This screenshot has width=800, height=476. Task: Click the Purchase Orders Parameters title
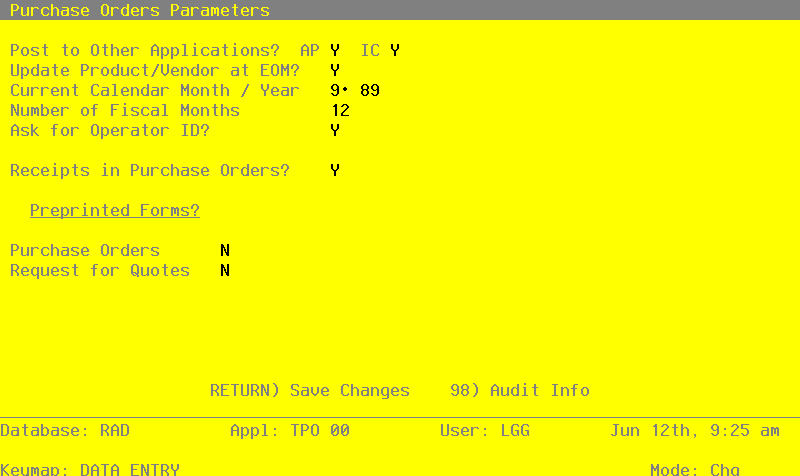tap(140, 10)
